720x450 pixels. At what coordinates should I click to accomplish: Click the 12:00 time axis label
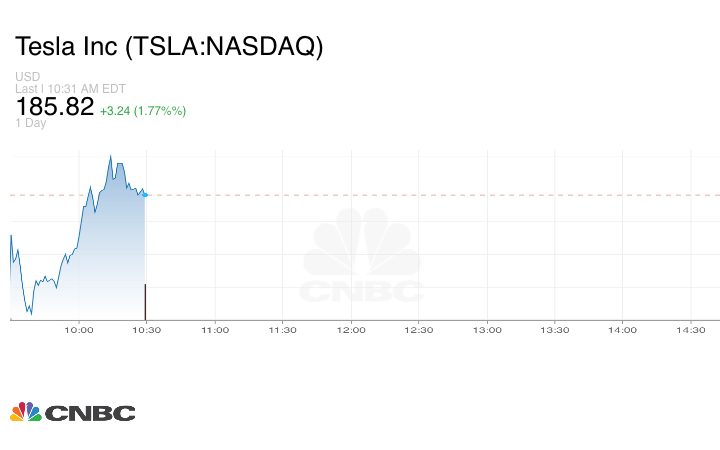click(350, 330)
